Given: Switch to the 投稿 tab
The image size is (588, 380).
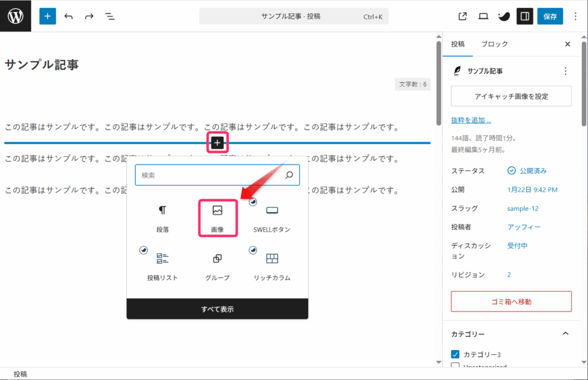Looking at the screenshot, I should (x=458, y=44).
